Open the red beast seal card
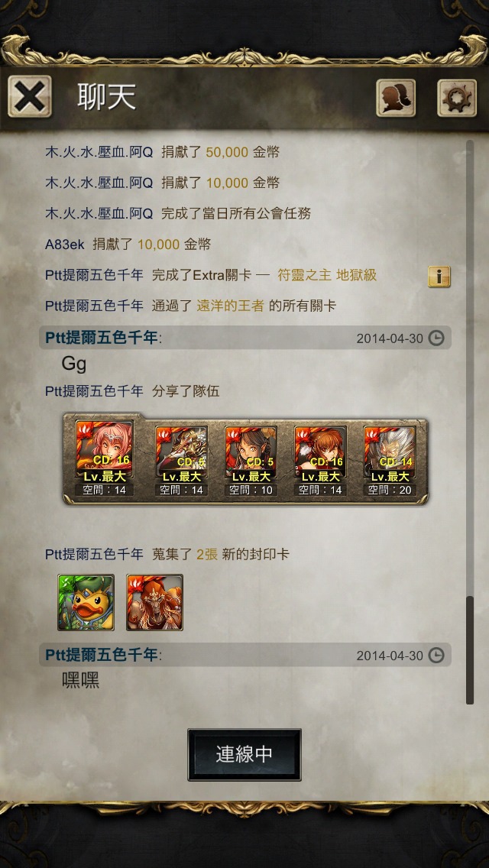The image size is (489, 868). [154, 602]
